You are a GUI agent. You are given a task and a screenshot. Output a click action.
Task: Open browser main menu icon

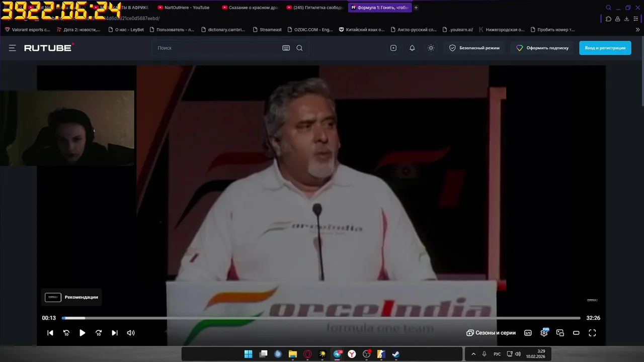click(x=635, y=19)
